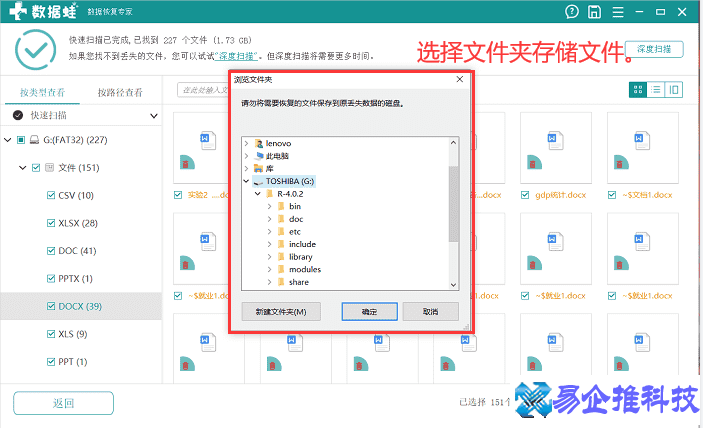Switch to 按类型查看 tab
Viewport: 703px width, 428px height.
click(x=43, y=93)
